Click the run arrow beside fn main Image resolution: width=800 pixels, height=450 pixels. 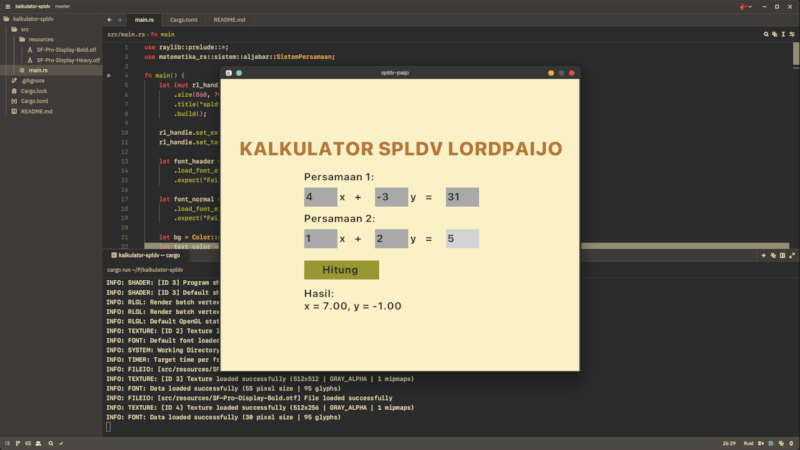click(x=109, y=75)
